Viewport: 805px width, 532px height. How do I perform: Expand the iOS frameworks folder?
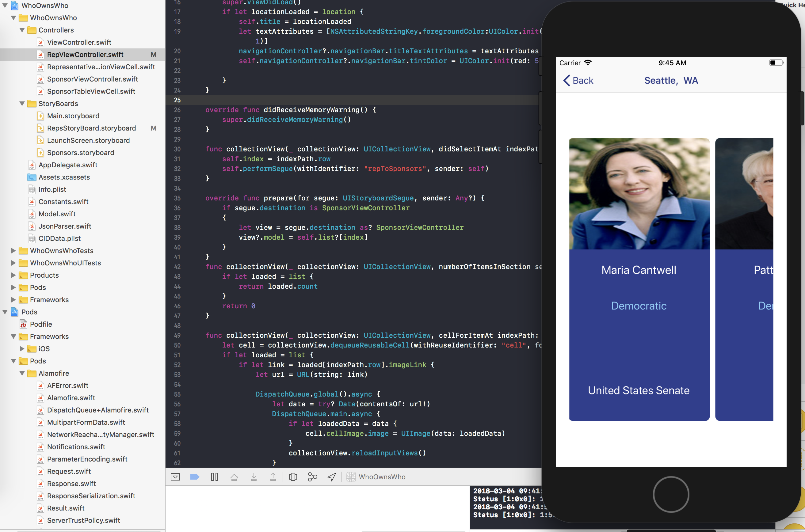click(x=22, y=349)
